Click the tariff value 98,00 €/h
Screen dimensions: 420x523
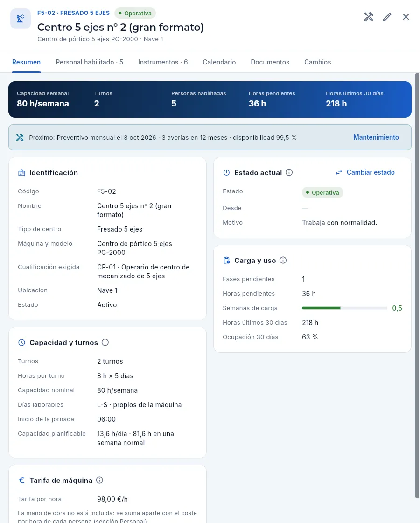coord(112,499)
